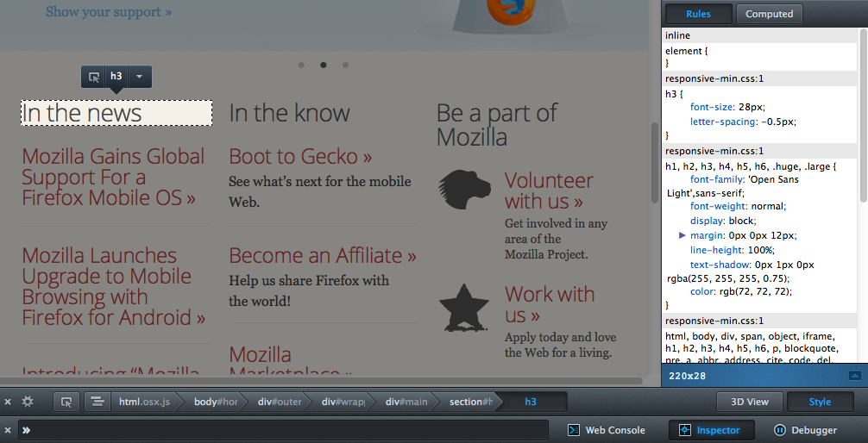Open developer toolbar settings gear
Viewport: 868px width, 443px height.
pos(28,402)
